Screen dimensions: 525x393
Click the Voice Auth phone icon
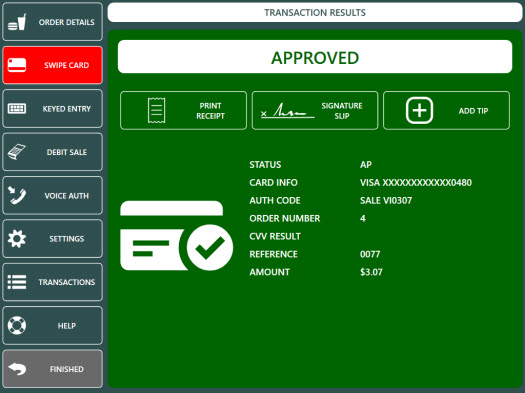pos(17,195)
